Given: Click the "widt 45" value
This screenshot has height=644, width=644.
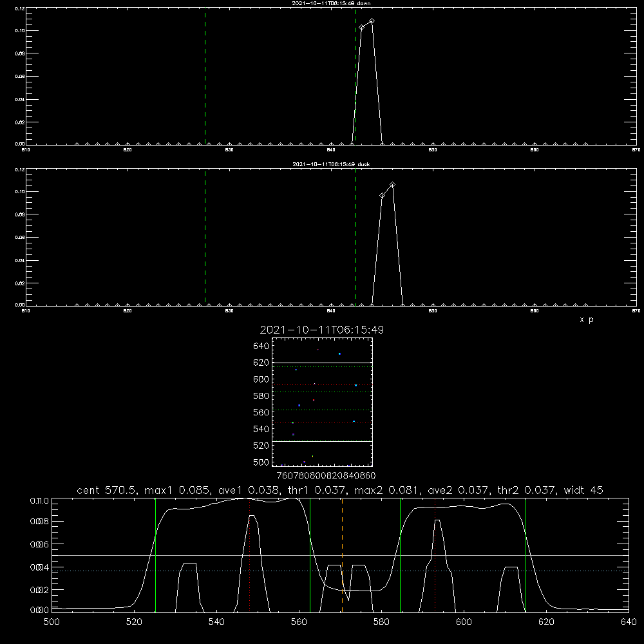Looking at the screenshot, I should [x=583, y=490].
